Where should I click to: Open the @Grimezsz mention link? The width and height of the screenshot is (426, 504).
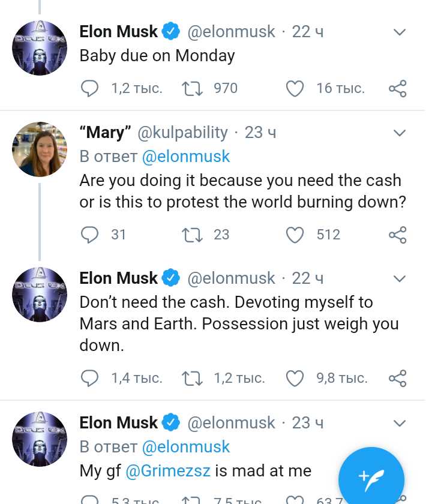168,471
